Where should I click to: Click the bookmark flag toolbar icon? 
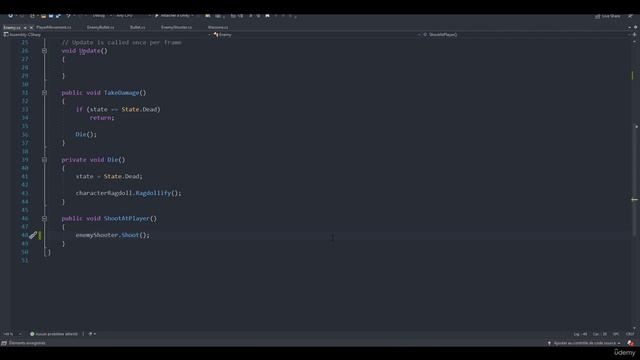click(267, 16)
